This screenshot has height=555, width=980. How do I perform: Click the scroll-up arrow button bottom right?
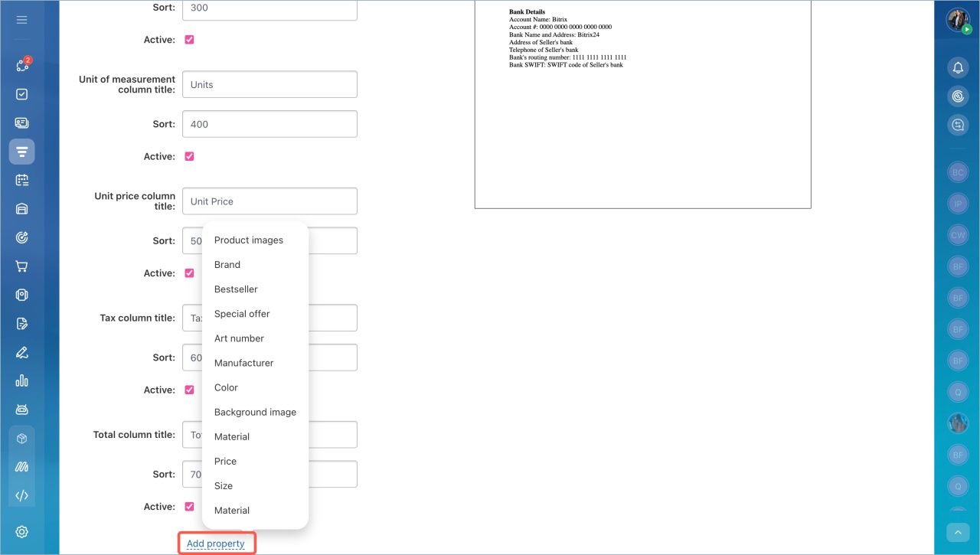957,532
